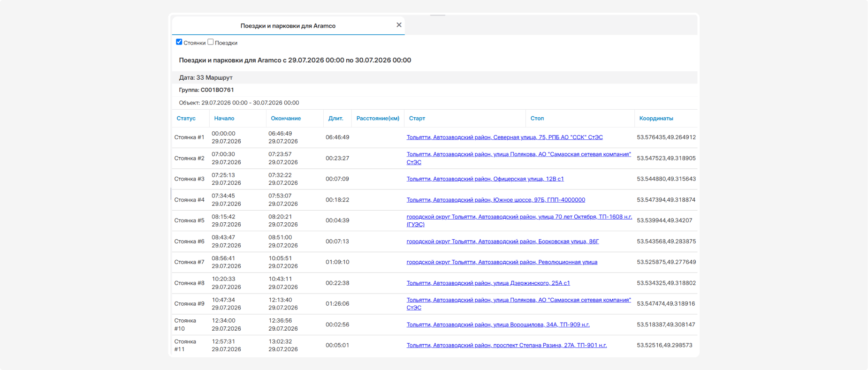Open the улица Дзержинского, 25А с1 link
868x370 pixels.
point(488,283)
